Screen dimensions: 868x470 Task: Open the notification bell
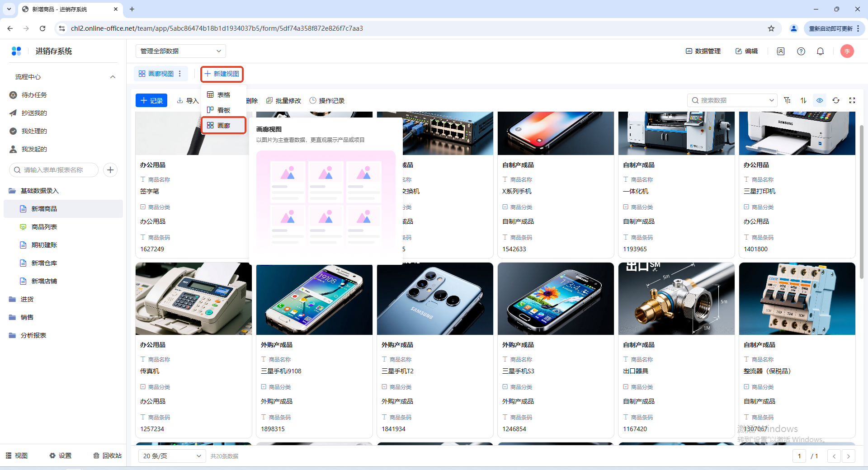pyautogui.click(x=820, y=51)
